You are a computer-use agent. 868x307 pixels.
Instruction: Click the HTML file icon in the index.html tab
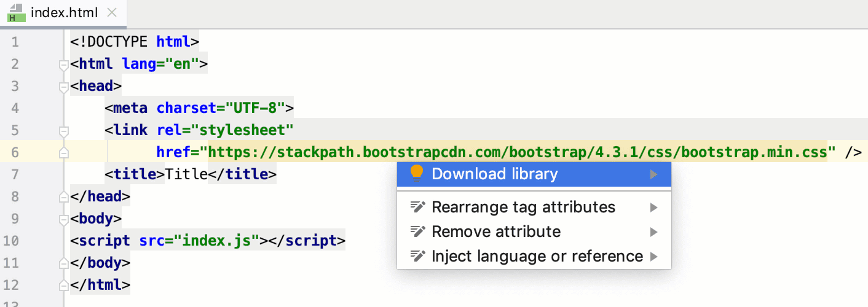coord(17,13)
